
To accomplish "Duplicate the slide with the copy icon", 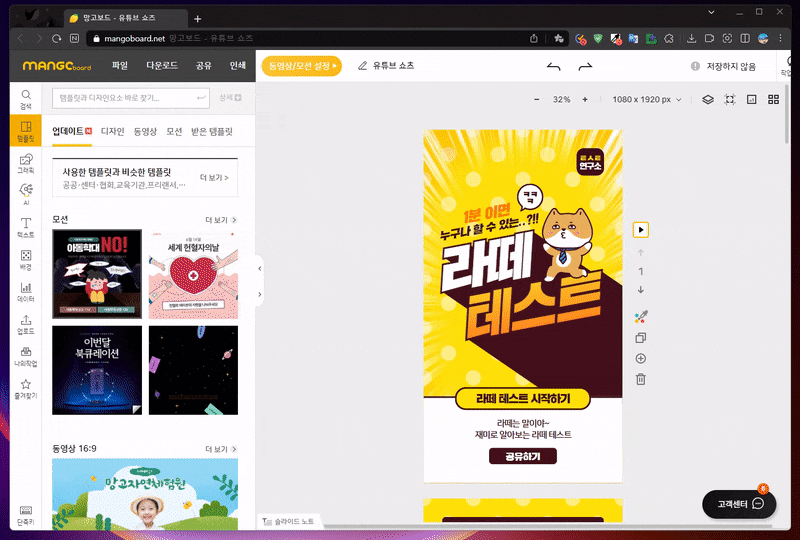I will [x=641, y=338].
